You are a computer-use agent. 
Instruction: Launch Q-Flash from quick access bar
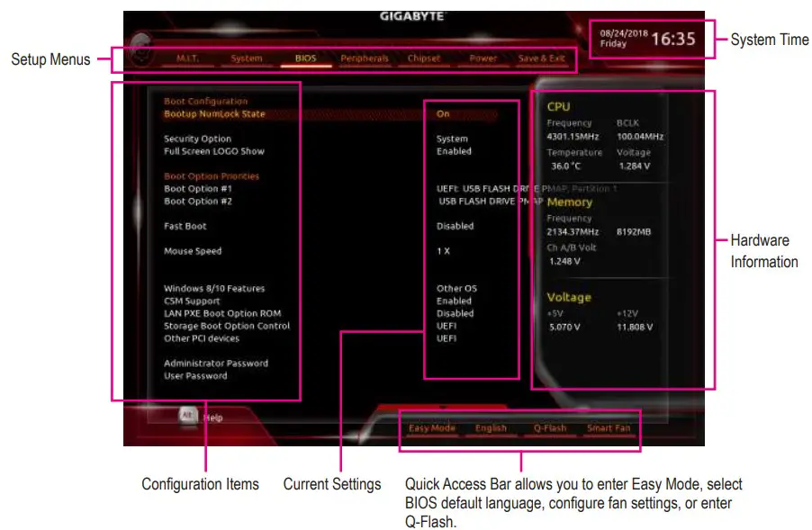point(550,428)
